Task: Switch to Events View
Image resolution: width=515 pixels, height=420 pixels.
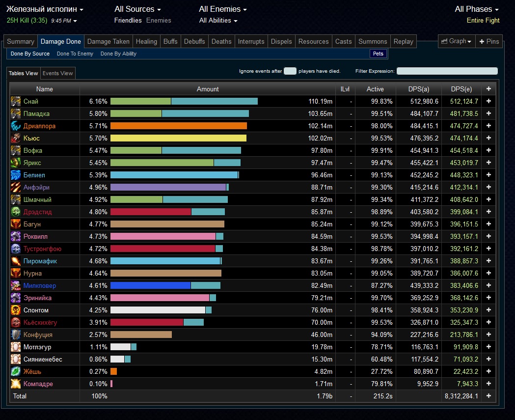Action: pyautogui.click(x=58, y=73)
